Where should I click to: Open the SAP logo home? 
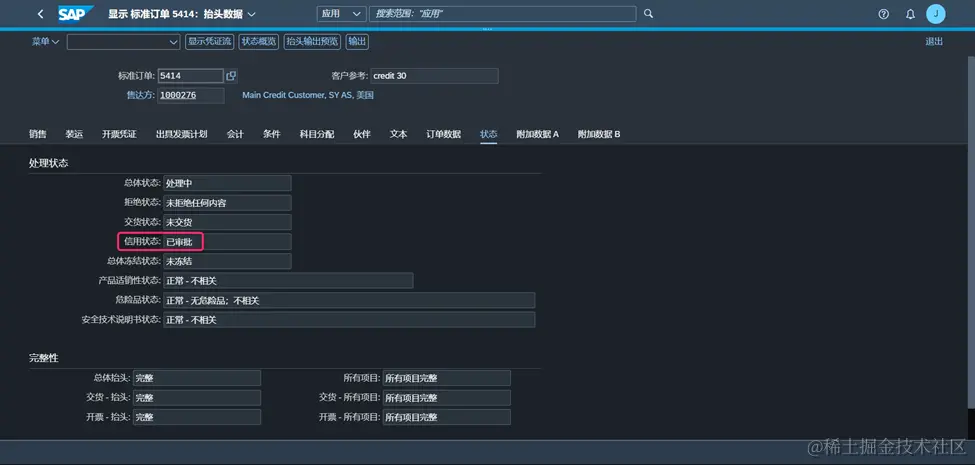pyautogui.click(x=75, y=14)
